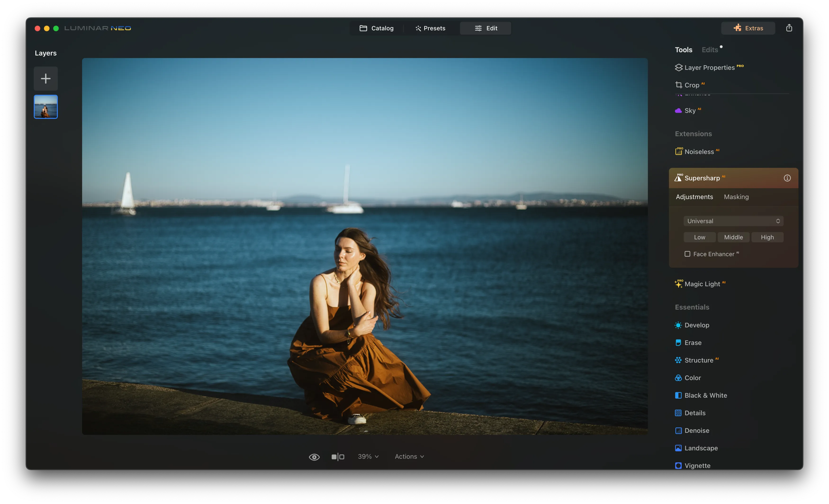829x504 pixels.
Task: Open the Erase tool
Action: point(692,343)
